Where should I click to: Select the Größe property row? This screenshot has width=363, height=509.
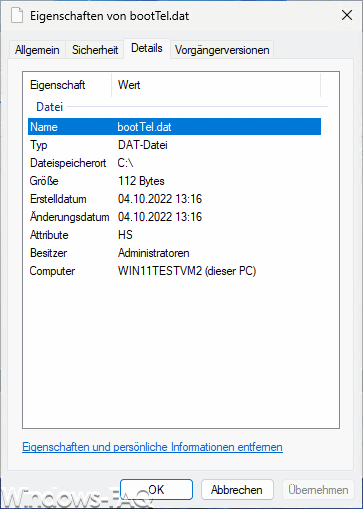(x=174, y=181)
